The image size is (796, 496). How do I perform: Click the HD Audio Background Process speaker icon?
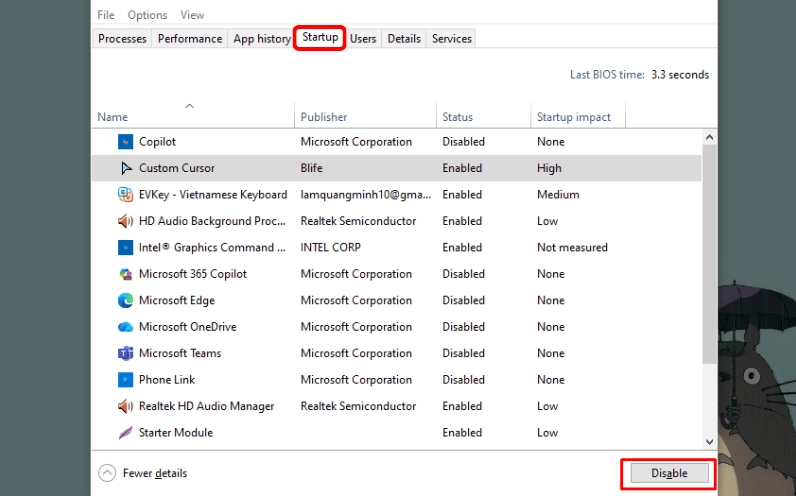pyautogui.click(x=126, y=221)
